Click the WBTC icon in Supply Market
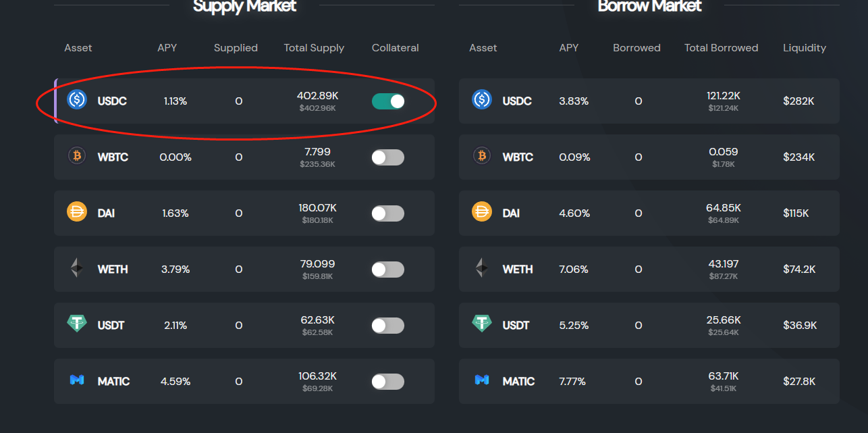 tap(77, 156)
